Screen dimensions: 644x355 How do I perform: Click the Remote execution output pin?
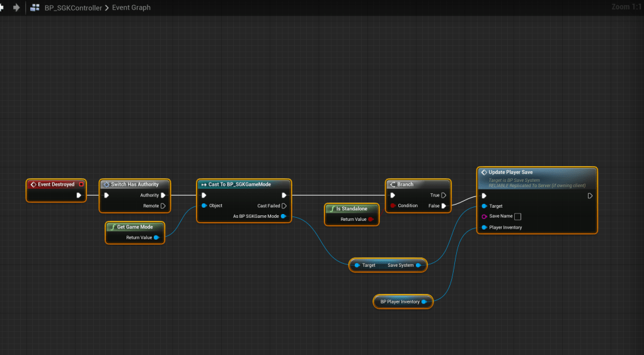pyautogui.click(x=163, y=206)
